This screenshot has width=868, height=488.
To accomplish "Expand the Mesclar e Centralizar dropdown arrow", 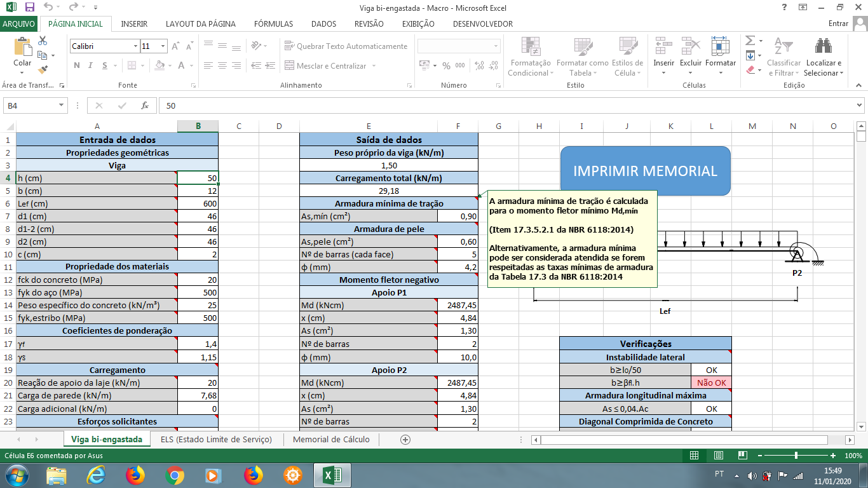I will (x=374, y=66).
